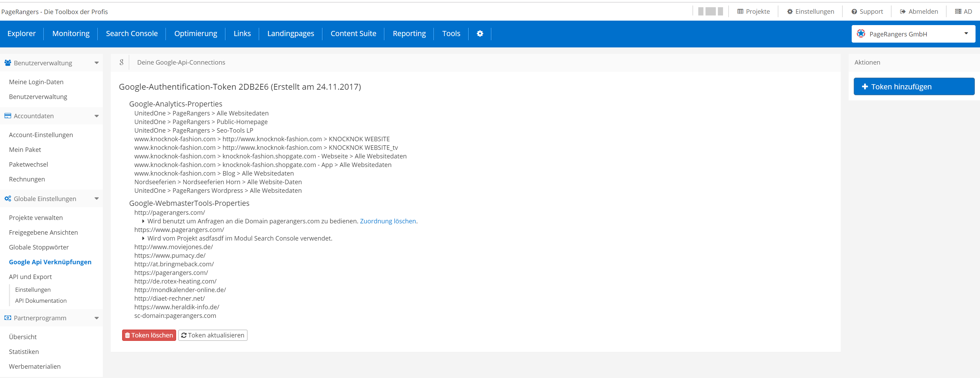The height and width of the screenshot is (378, 980).
Task: Collapse the Globale Einstellungen sidebar section
Action: pyautogui.click(x=97, y=199)
